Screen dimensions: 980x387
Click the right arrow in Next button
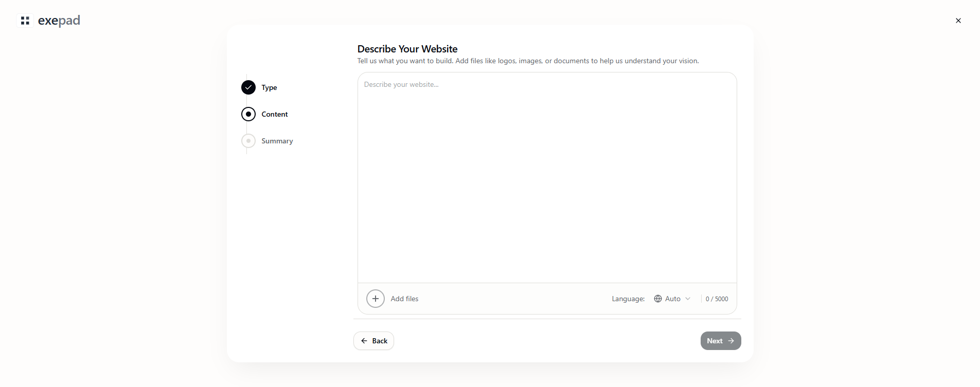tap(731, 341)
